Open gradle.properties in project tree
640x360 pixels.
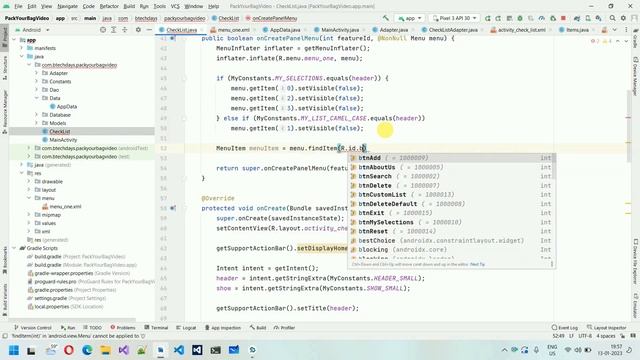tap(71, 290)
